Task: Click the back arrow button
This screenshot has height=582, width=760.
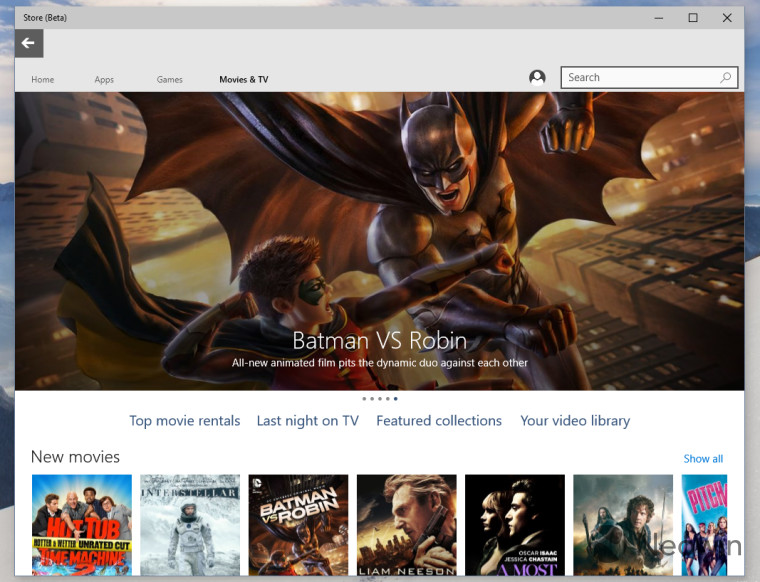Action: pyautogui.click(x=29, y=44)
